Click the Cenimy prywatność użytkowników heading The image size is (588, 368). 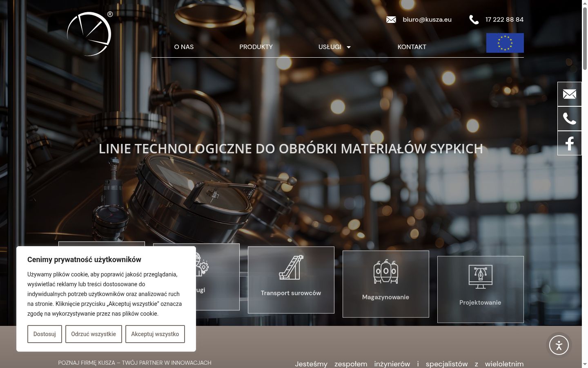pos(84,260)
